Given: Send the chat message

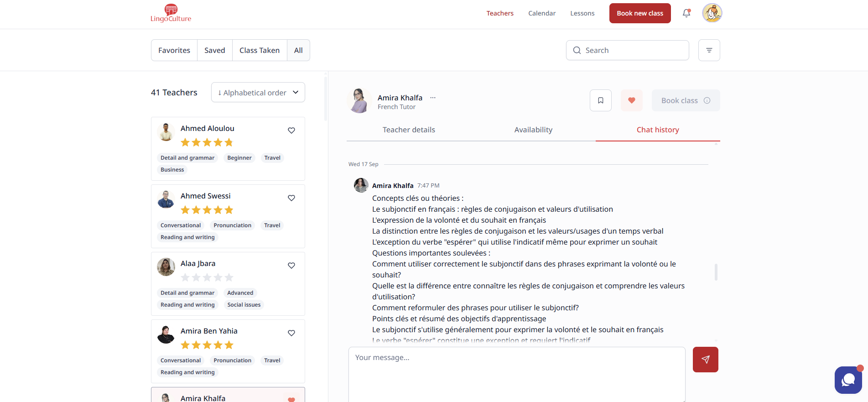Looking at the screenshot, I should click(705, 360).
